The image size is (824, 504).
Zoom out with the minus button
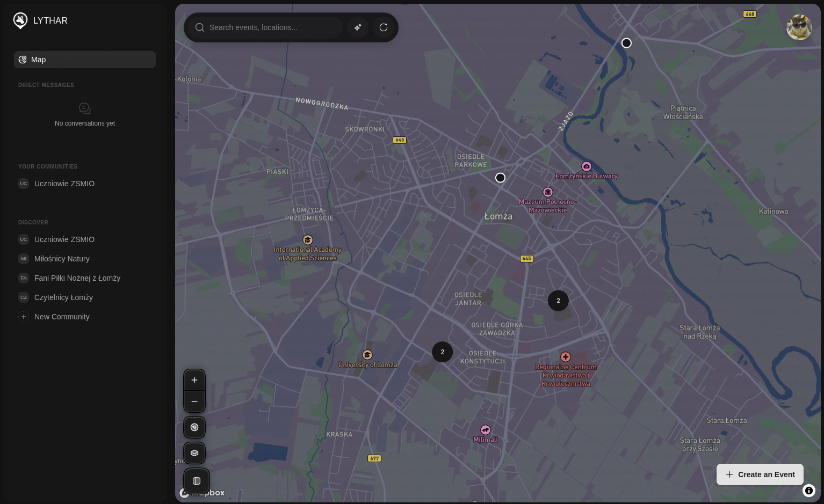tap(194, 401)
